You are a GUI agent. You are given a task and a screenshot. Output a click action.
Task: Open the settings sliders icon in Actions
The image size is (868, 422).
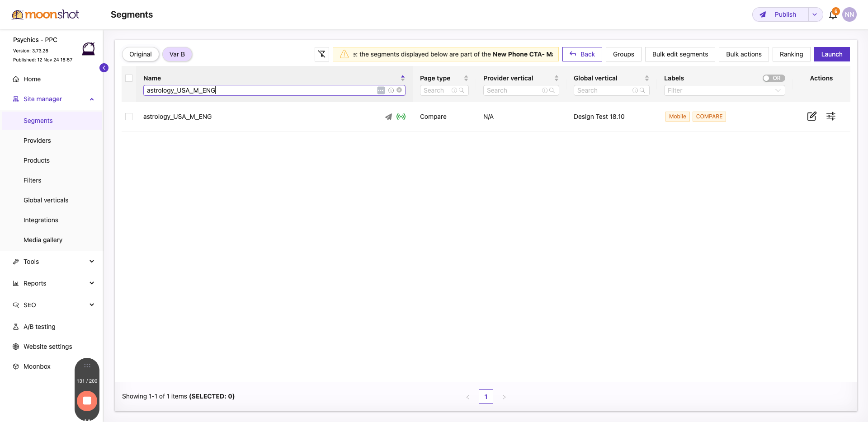click(x=830, y=117)
